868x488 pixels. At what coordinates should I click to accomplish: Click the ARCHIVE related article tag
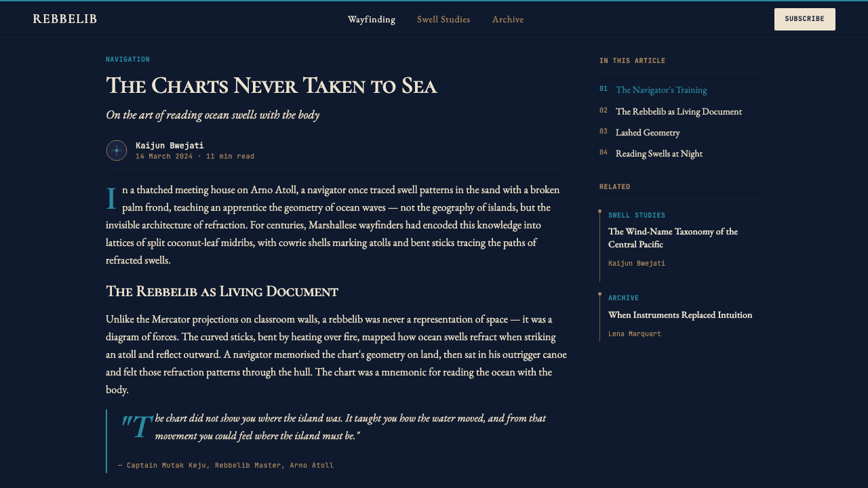pyautogui.click(x=624, y=298)
